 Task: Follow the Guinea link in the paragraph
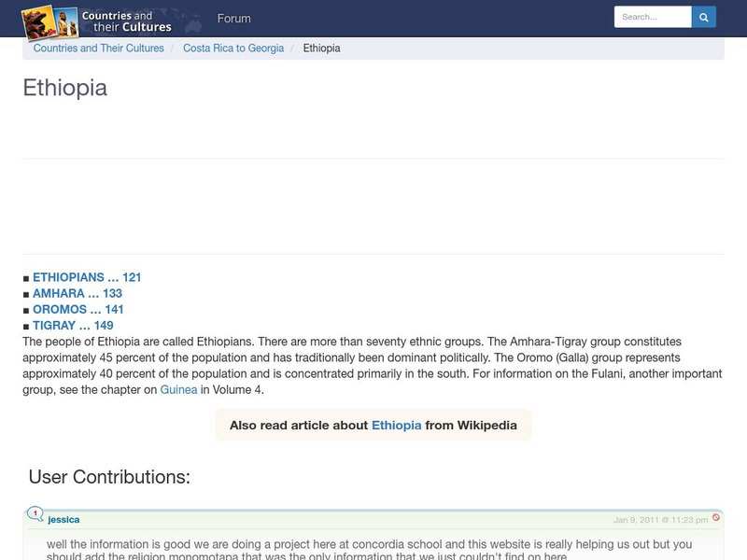(x=178, y=390)
